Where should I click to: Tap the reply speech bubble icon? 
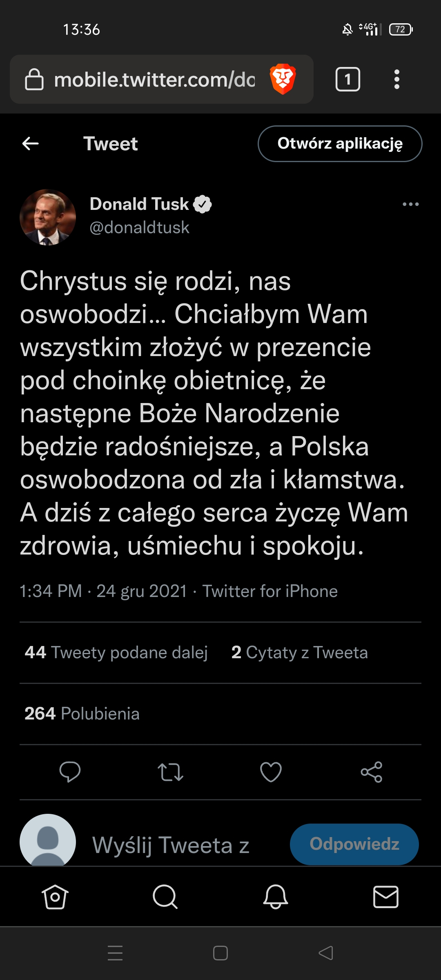point(70,772)
